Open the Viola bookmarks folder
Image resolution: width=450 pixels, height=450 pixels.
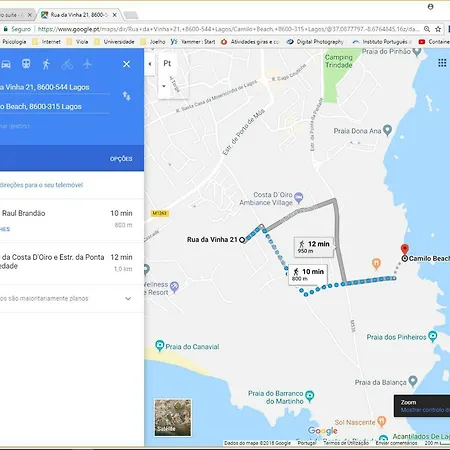click(x=77, y=42)
